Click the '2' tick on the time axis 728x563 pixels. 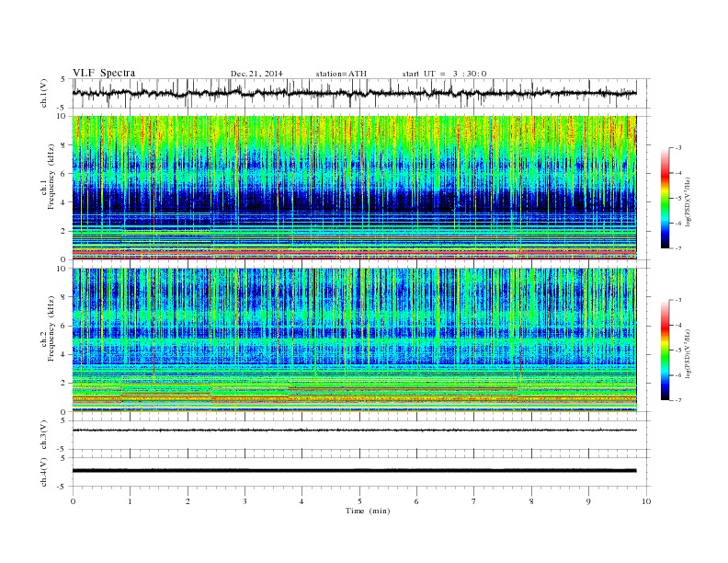click(x=188, y=501)
